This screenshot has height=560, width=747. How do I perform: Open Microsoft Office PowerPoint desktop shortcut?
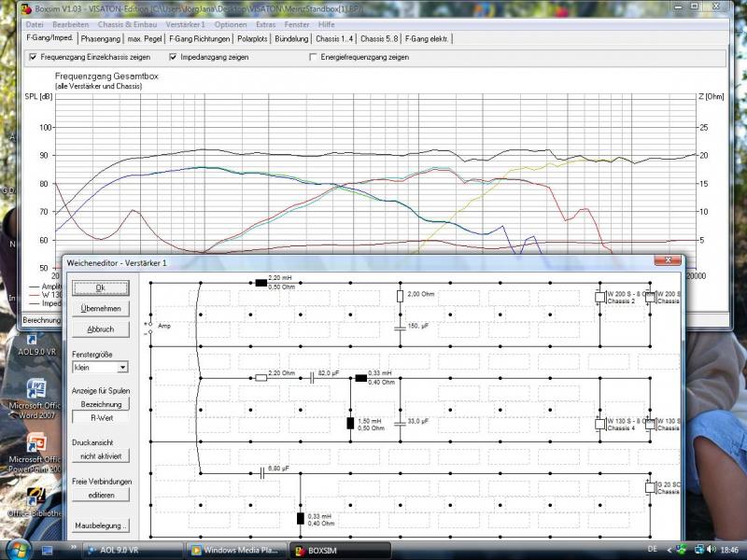37,444
